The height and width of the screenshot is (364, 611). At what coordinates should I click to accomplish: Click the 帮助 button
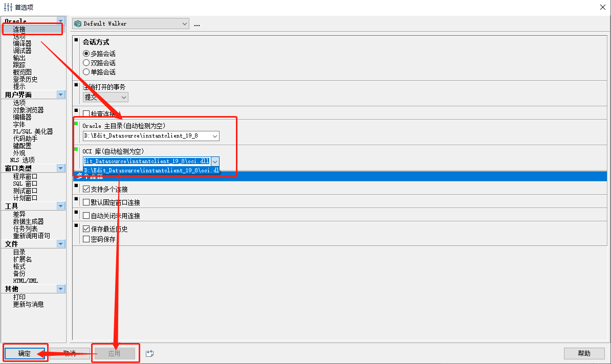pyautogui.click(x=584, y=353)
